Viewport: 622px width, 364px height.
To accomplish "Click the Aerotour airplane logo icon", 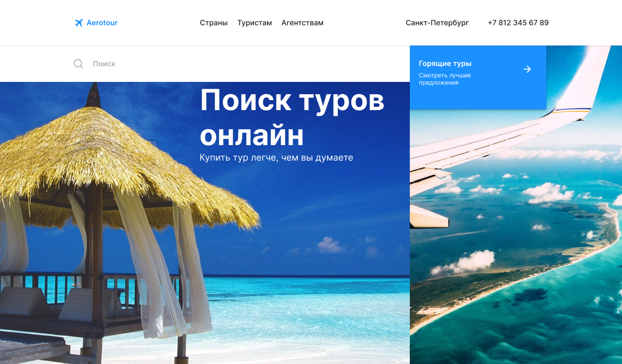I will [78, 23].
